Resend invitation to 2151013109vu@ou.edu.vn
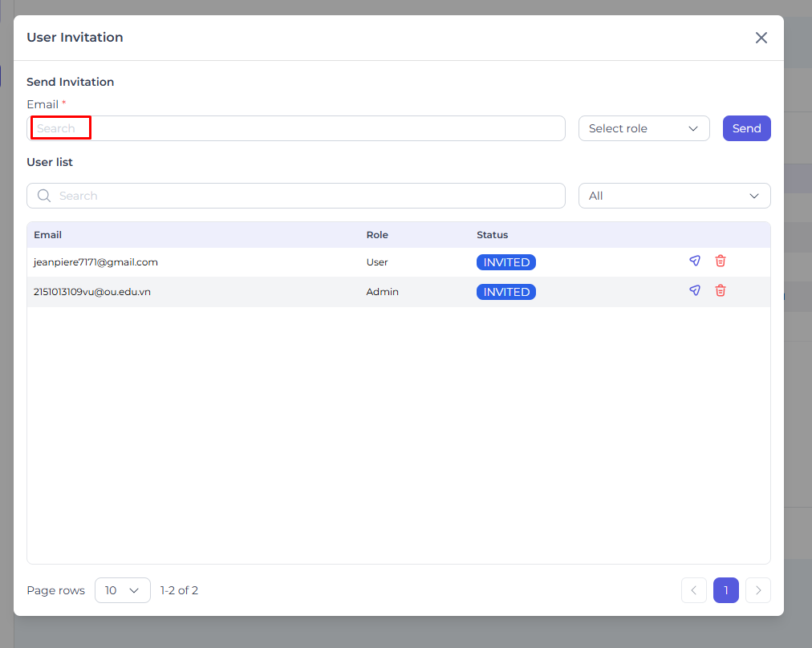The width and height of the screenshot is (812, 648). (x=694, y=290)
